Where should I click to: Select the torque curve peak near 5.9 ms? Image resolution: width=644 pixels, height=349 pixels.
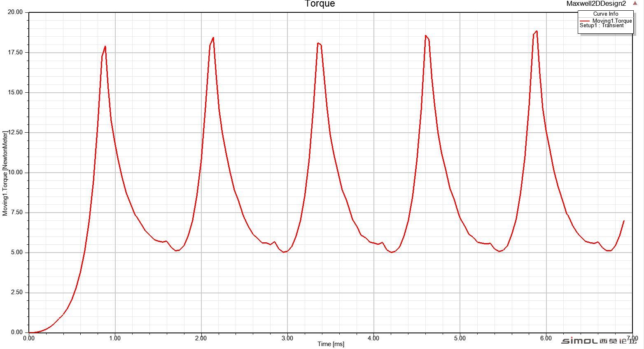pyautogui.click(x=537, y=31)
